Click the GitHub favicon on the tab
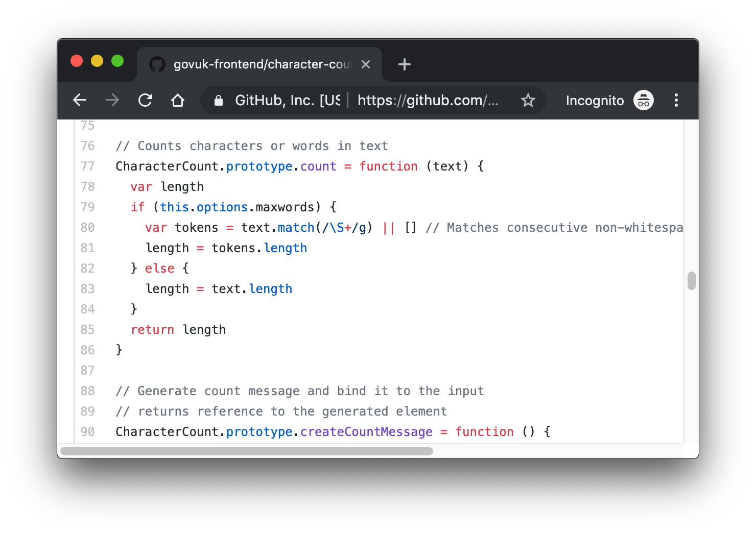Image resolution: width=756 pixels, height=534 pixels. [x=157, y=64]
